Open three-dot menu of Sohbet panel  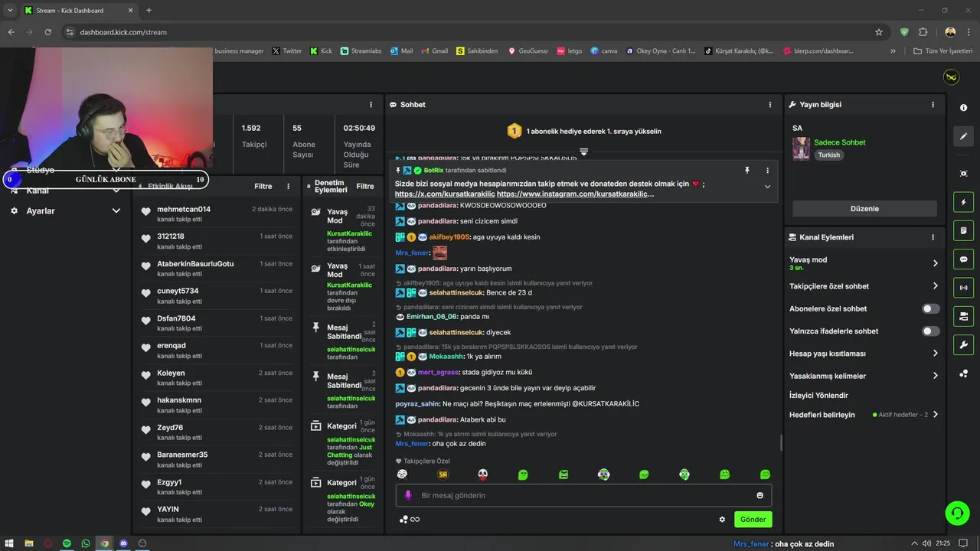coord(770,105)
